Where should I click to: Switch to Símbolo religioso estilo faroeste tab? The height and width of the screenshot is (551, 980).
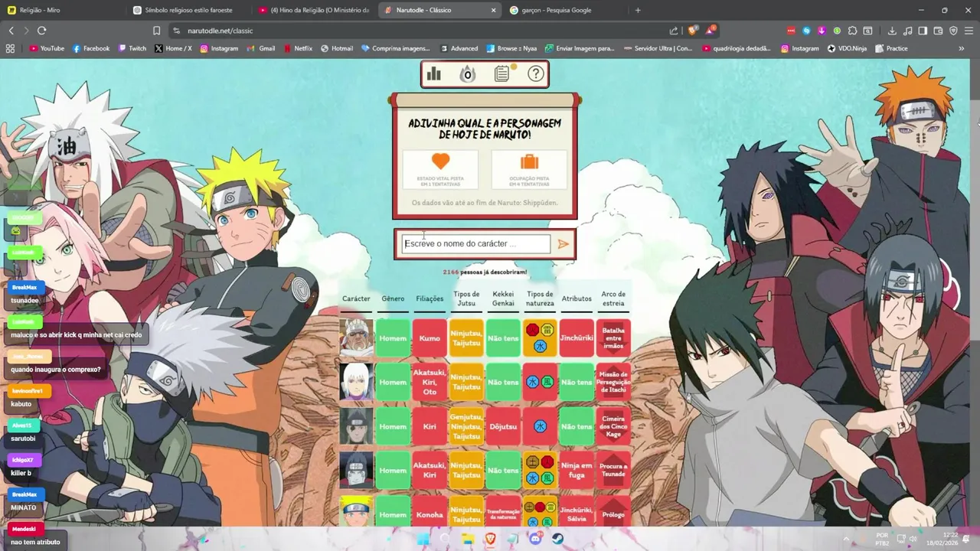[x=188, y=10]
